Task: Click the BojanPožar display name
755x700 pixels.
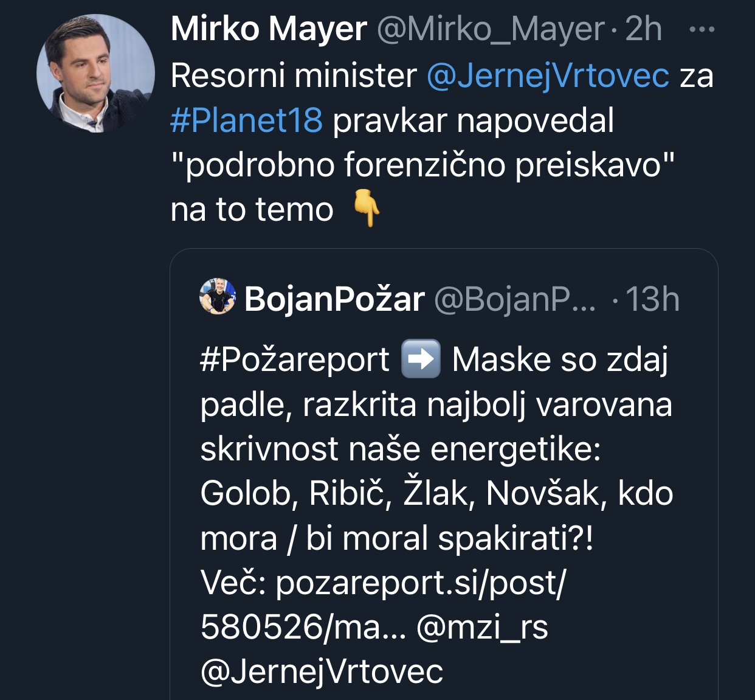Action: coord(334,299)
